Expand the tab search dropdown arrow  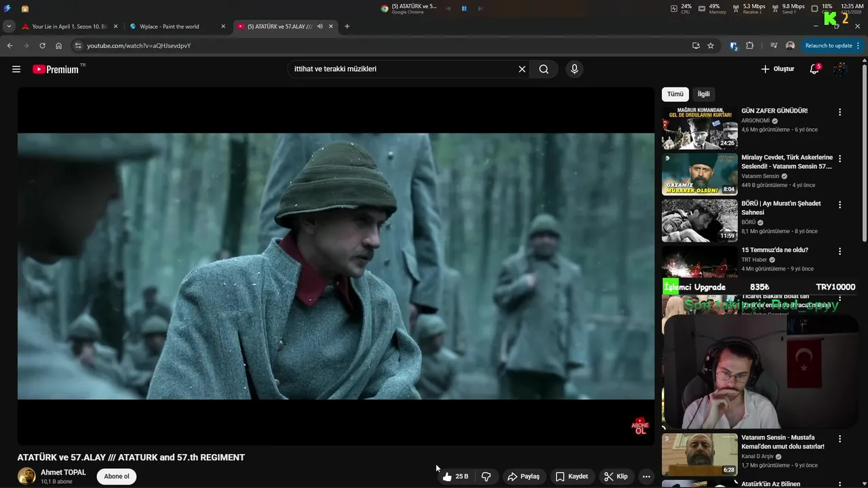[9, 26]
